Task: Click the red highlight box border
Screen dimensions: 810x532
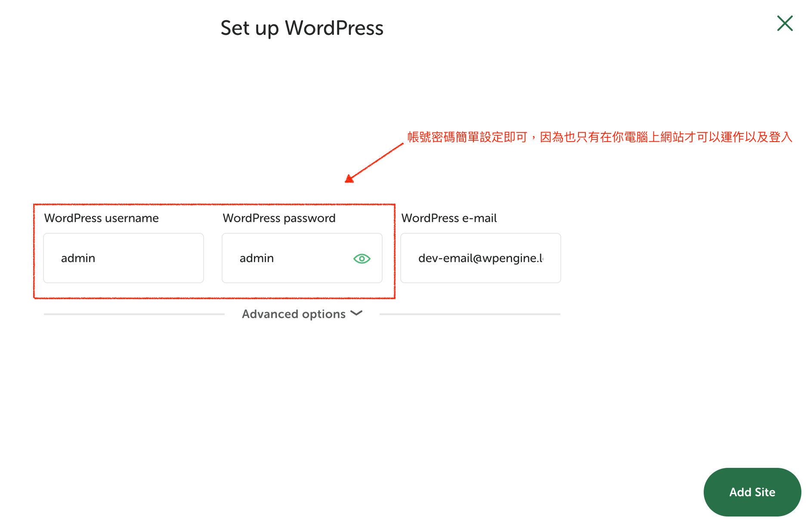Action: coord(214,204)
